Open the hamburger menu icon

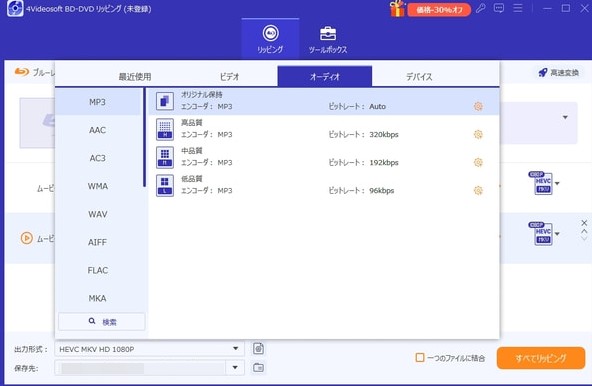point(518,8)
